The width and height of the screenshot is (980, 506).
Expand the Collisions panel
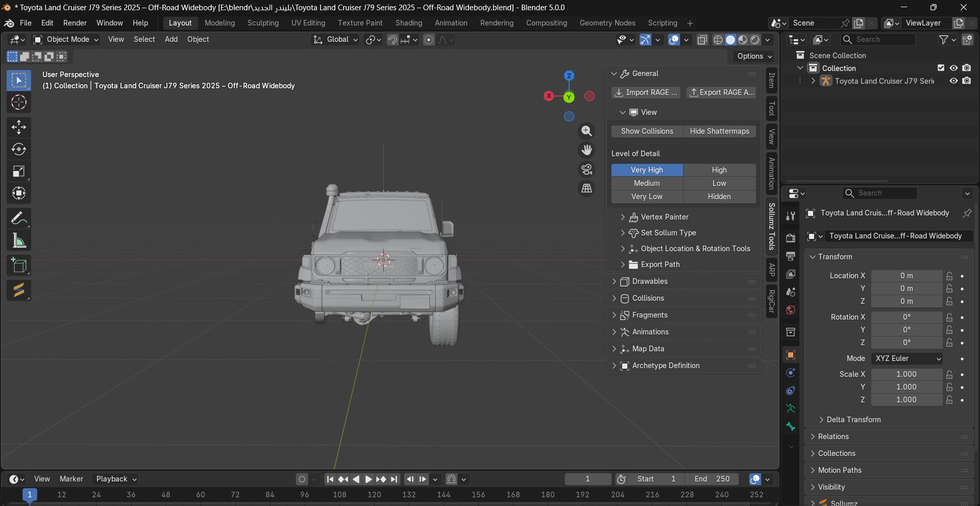point(683,298)
